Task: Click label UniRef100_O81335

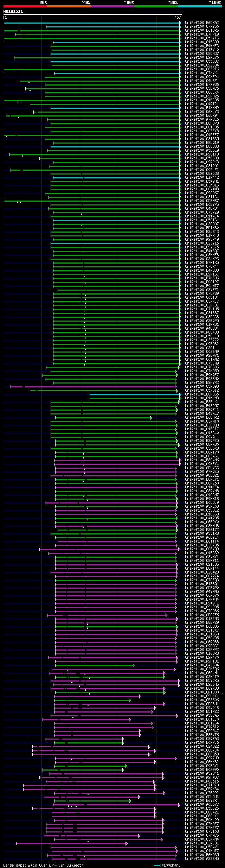Action: (202, 139)
